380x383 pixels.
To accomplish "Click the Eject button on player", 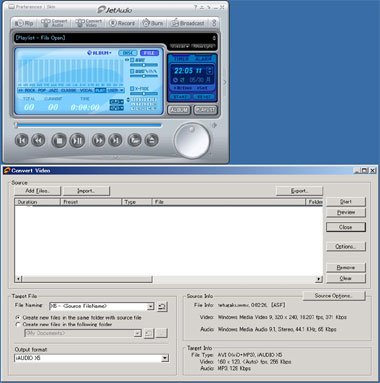I will (151, 140).
